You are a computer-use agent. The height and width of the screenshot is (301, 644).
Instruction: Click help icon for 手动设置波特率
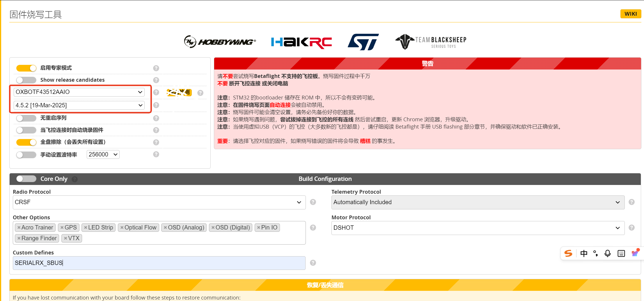[156, 154]
